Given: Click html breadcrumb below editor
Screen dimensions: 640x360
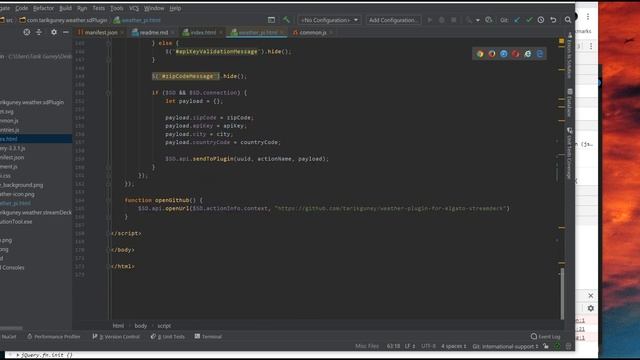Looking at the screenshot, I should coord(118,326).
